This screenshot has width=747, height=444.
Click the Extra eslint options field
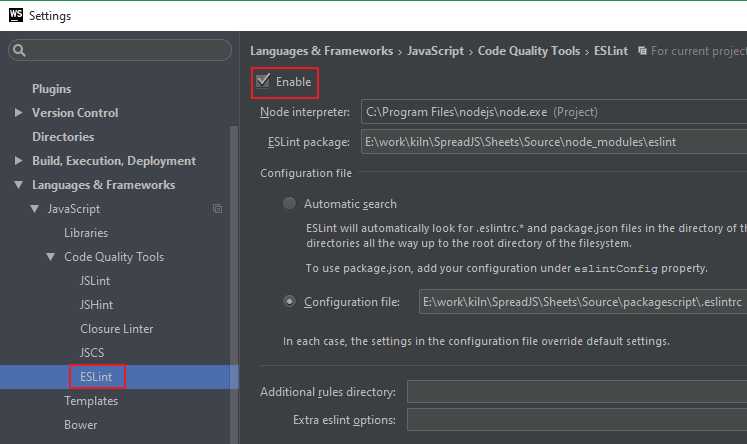pos(577,420)
